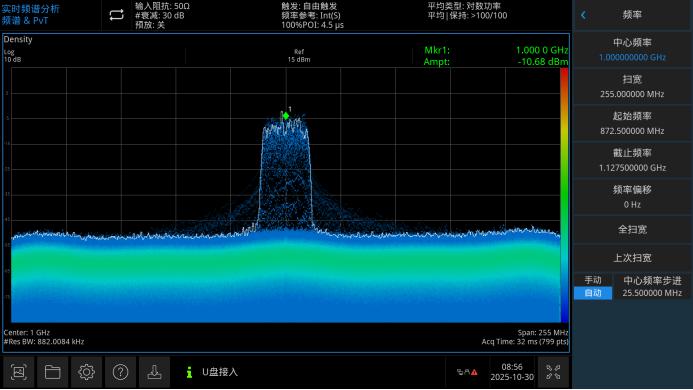Tap input impedance 50Ω setting
This screenshot has width=693, height=390.
pos(162,6)
